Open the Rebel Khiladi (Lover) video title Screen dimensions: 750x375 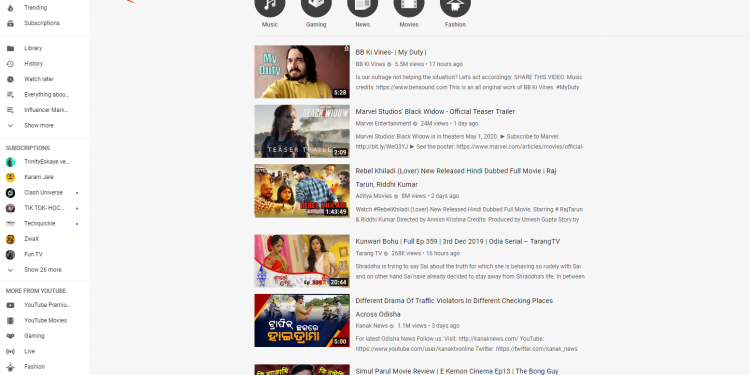click(x=455, y=177)
